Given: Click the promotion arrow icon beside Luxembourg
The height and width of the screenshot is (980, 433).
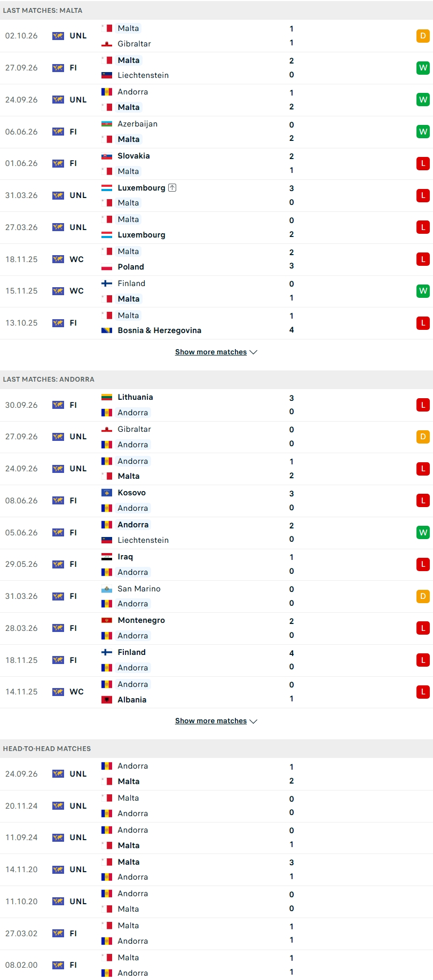Looking at the screenshot, I should coord(172,187).
